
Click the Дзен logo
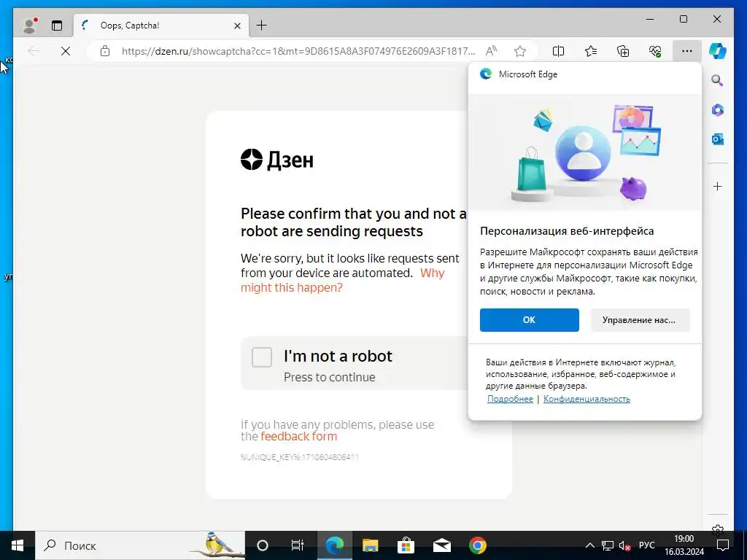[x=276, y=160]
